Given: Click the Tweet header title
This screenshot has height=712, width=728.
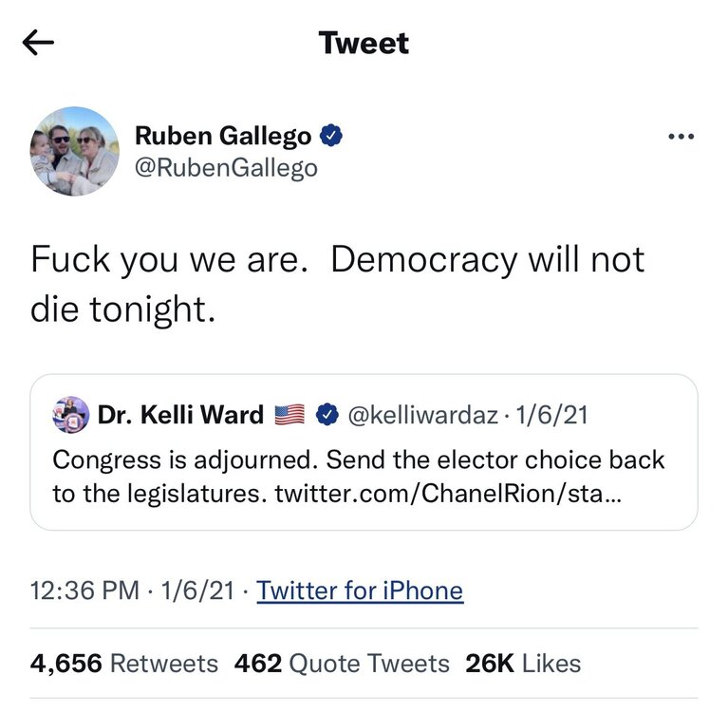Looking at the screenshot, I should click(x=364, y=43).
